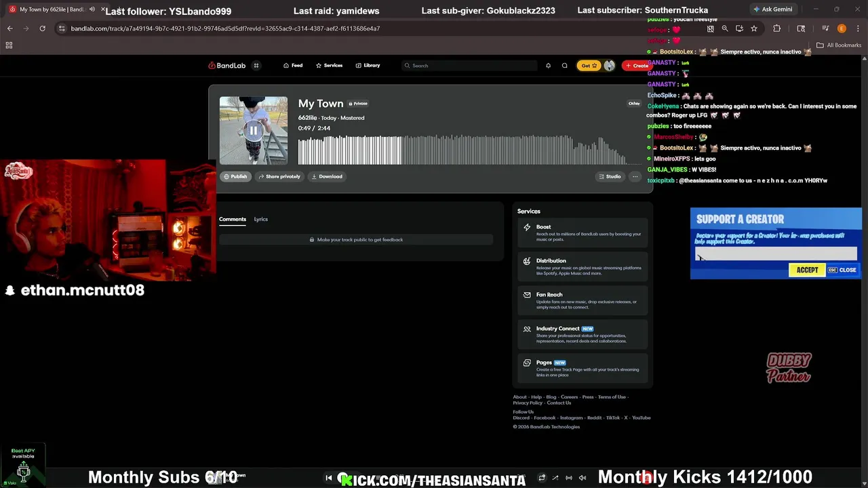Open the Feed menu item
This screenshot has height=488, width=868.
[x=293, y=66]
